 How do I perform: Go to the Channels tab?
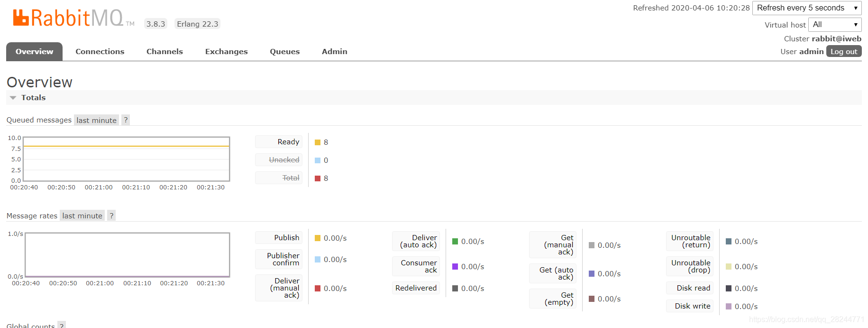pos(164,52)
